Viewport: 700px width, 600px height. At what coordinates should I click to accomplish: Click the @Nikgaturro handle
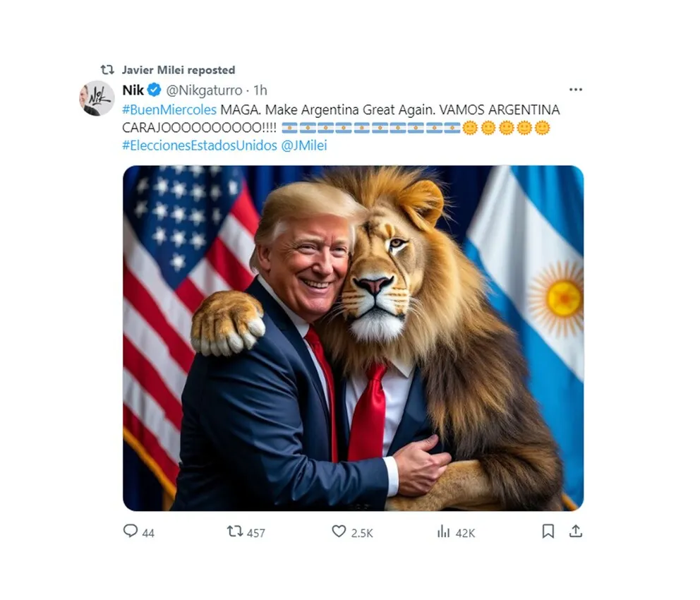206,90
